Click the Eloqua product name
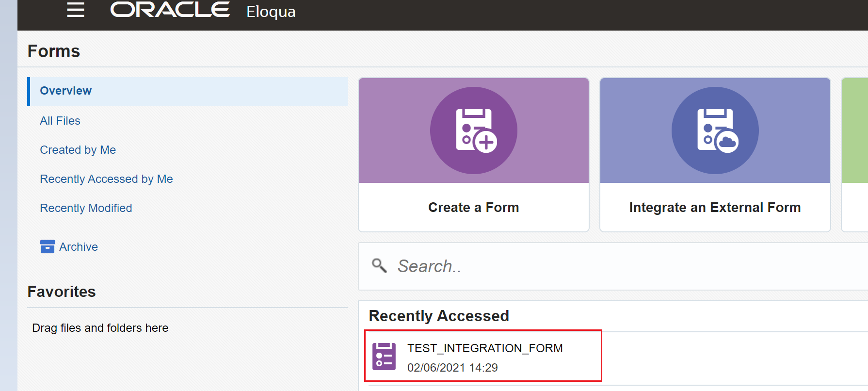 point(271,11)
